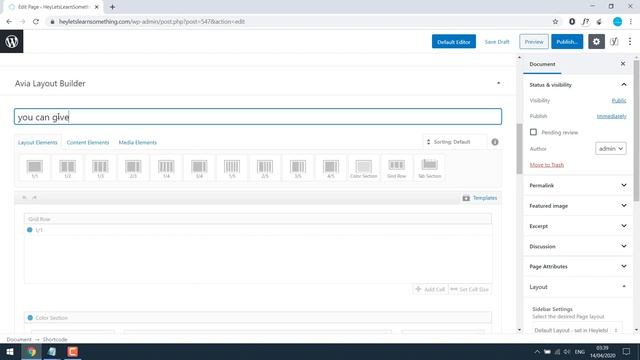Image resolution: width=640 pixels, height=360 pixels.
Task: Click the browser address bar
Action: (298, 22)
